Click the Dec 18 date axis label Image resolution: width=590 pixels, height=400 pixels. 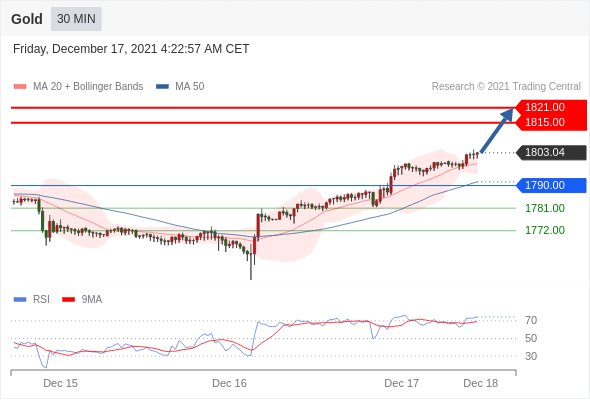pos(481,383)
